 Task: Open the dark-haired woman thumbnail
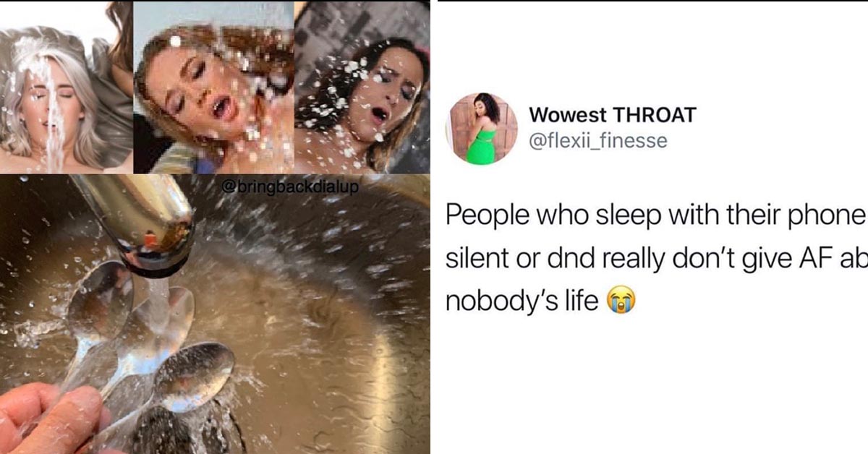click(362, 87)
